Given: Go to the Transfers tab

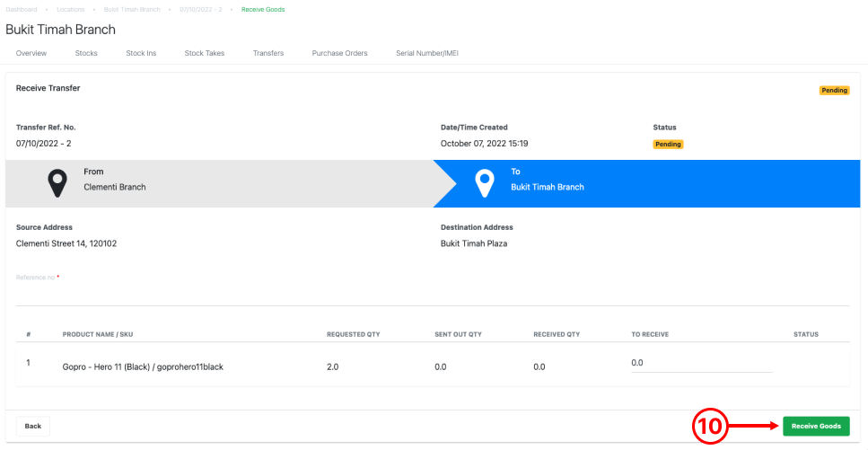Looking at the screenshot, I should click(268, 53).
